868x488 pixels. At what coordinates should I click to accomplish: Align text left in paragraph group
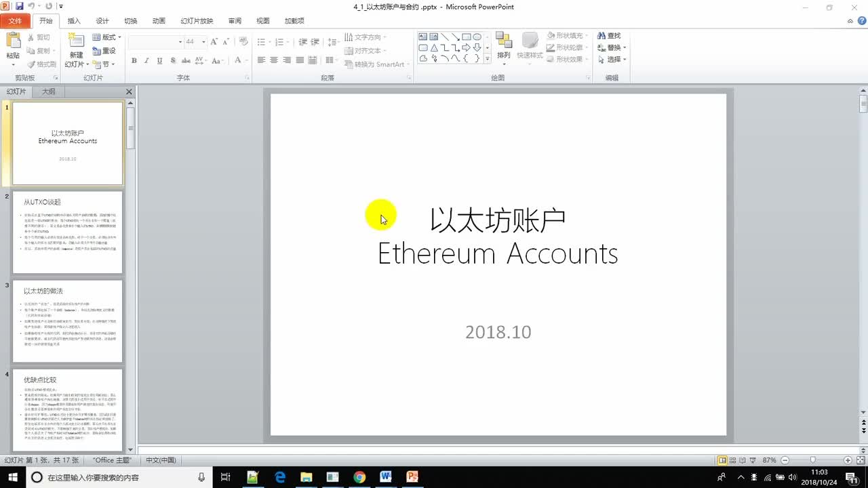tap(261, 60)
